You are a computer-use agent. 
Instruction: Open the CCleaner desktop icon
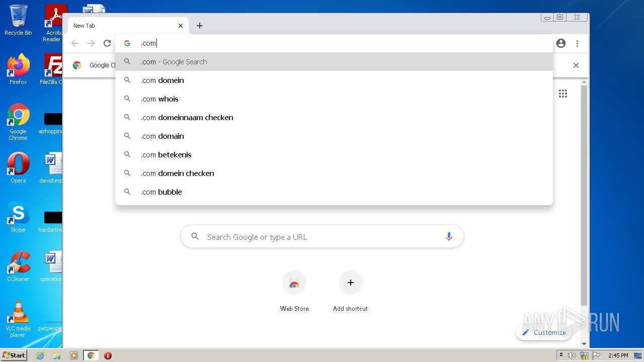point(18,266)
